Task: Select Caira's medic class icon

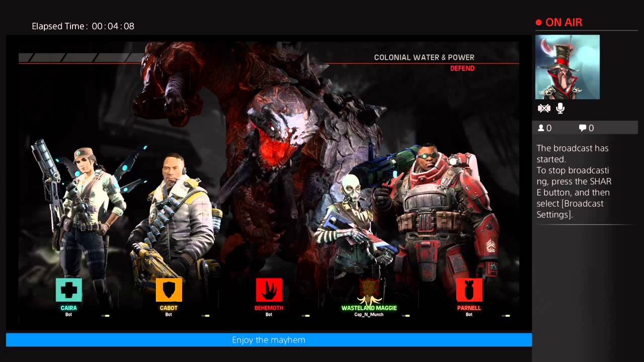Action: (x=68, y=290)
